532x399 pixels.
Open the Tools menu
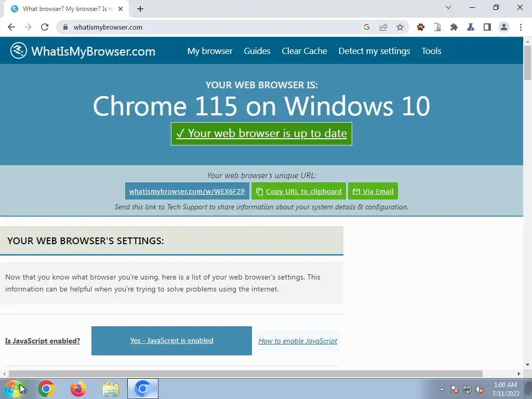coord(431,51)
